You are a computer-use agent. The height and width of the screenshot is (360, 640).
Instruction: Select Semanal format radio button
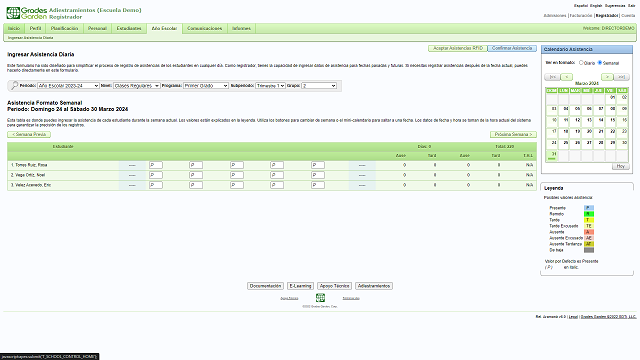600,62
